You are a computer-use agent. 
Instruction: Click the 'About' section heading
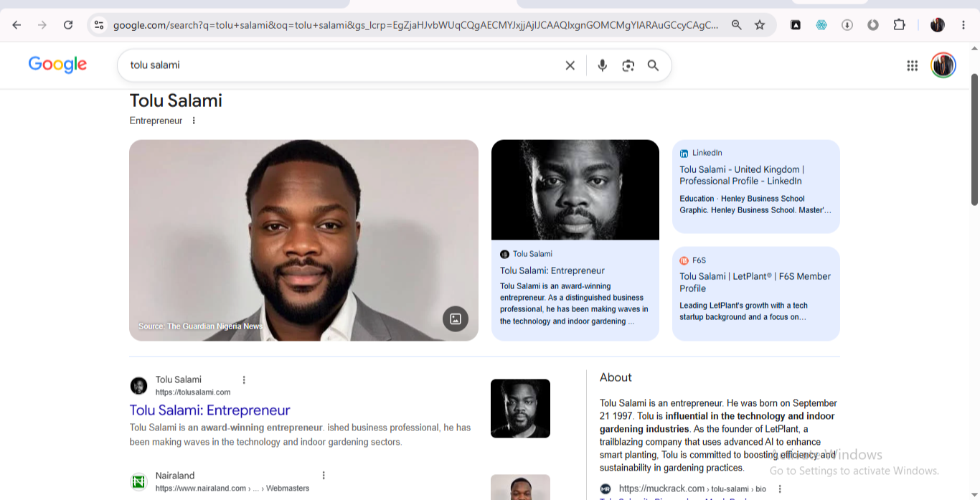(x=616, y=377)
